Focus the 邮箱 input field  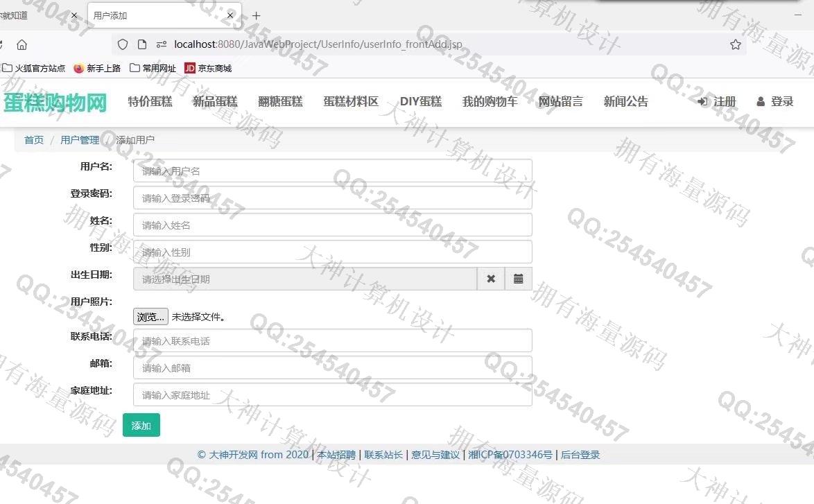pyautogui.click(x=332, y=367)
